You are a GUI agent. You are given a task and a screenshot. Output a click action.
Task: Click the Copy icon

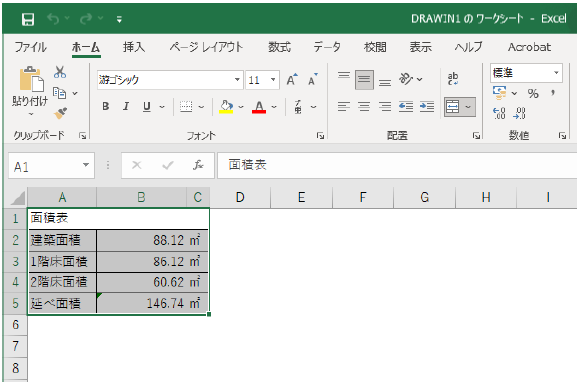pos(59,93)
